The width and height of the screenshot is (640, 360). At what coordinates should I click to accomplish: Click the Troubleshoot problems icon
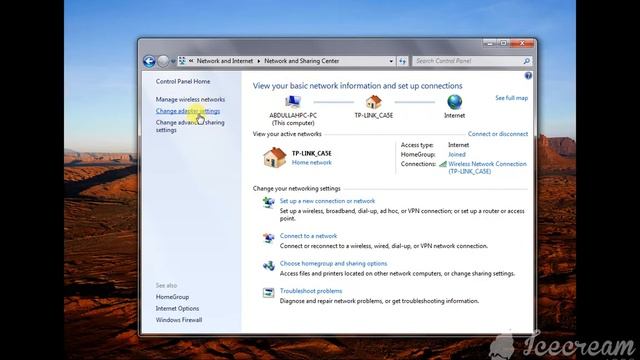[x=269, y=293]
